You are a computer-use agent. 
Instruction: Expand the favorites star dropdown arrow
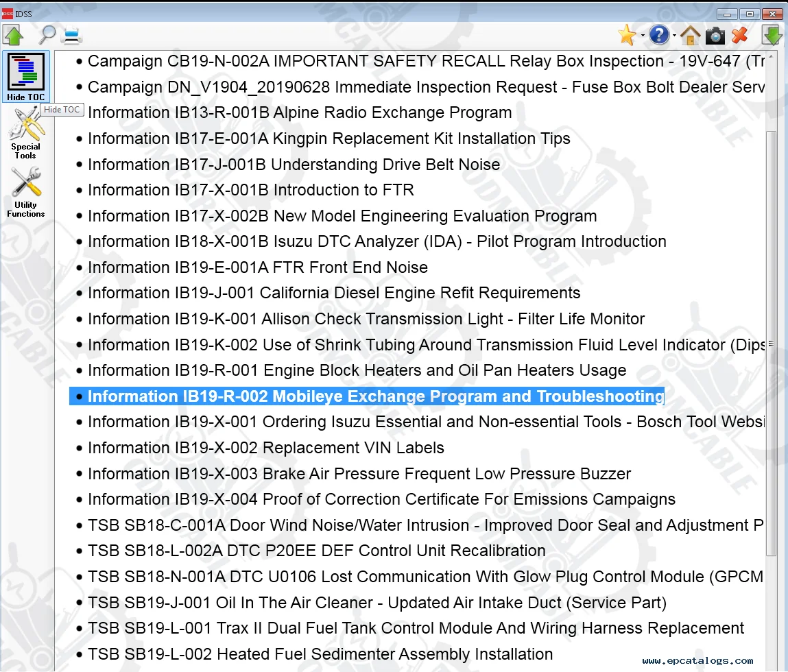point(643,36)
